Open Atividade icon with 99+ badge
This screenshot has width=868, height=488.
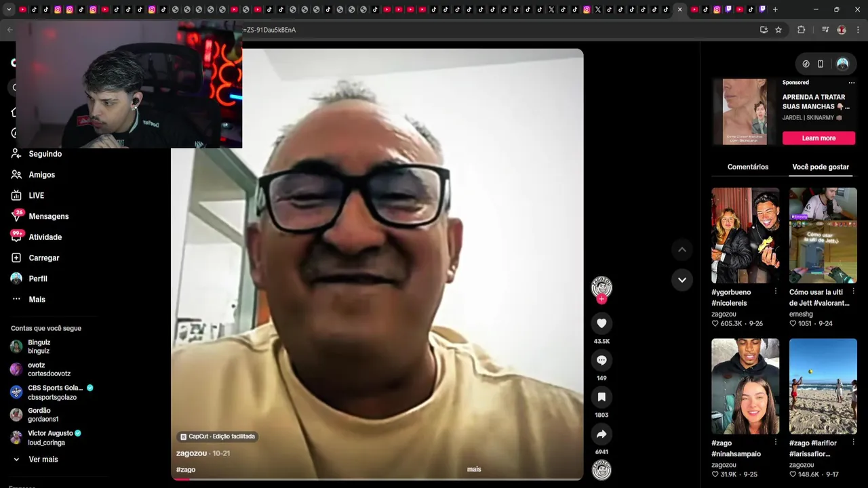(x=16, y=237)
